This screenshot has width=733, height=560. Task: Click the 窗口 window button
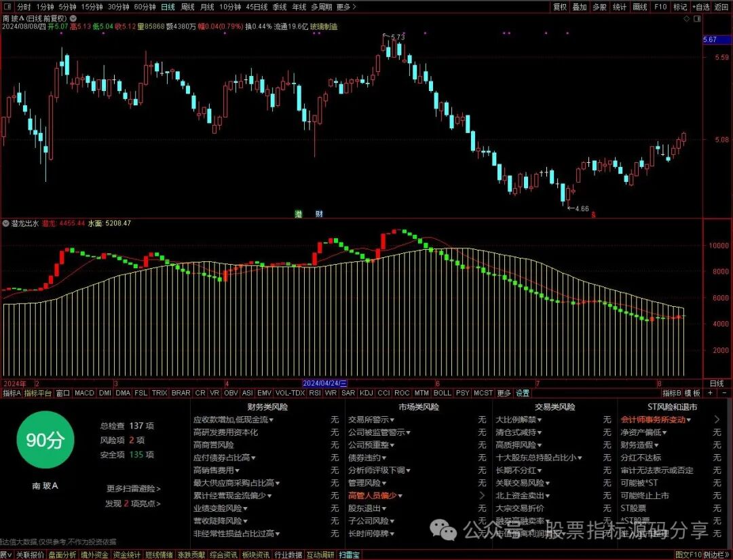pos(62,393)
